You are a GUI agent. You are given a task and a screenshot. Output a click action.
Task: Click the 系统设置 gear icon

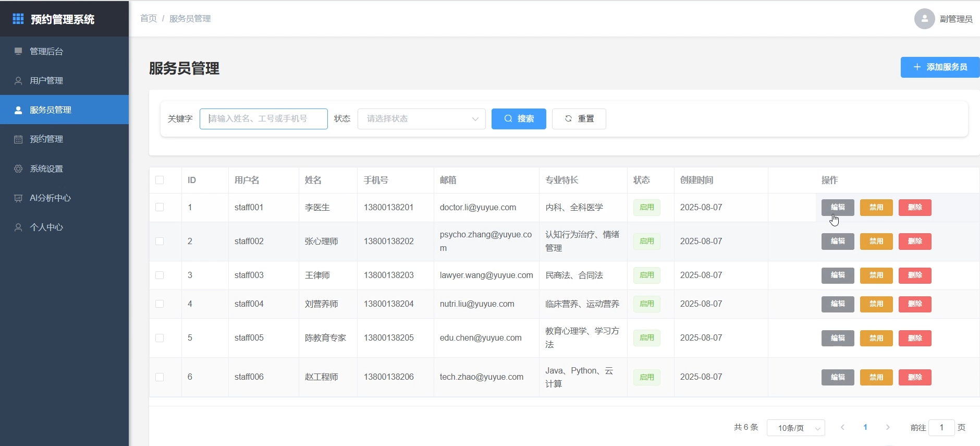coord(18,168)
